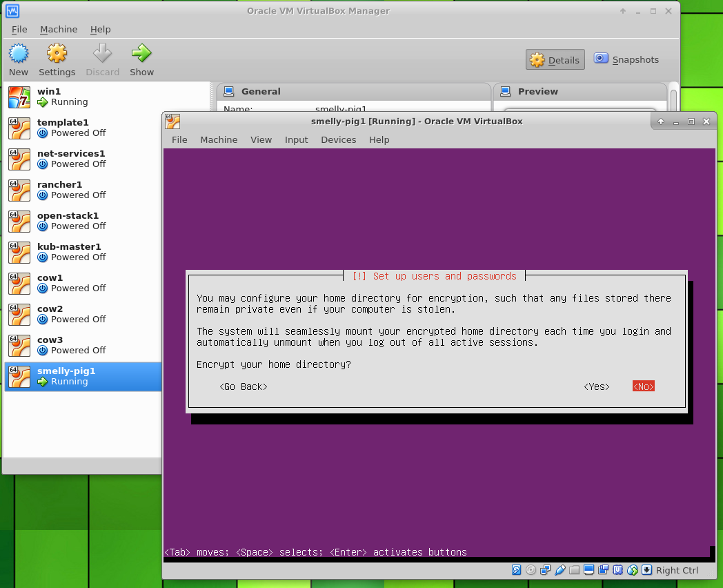Click the win1 Windows 7 OS icon
Screen dimensions: 723x588
point(19,97)
